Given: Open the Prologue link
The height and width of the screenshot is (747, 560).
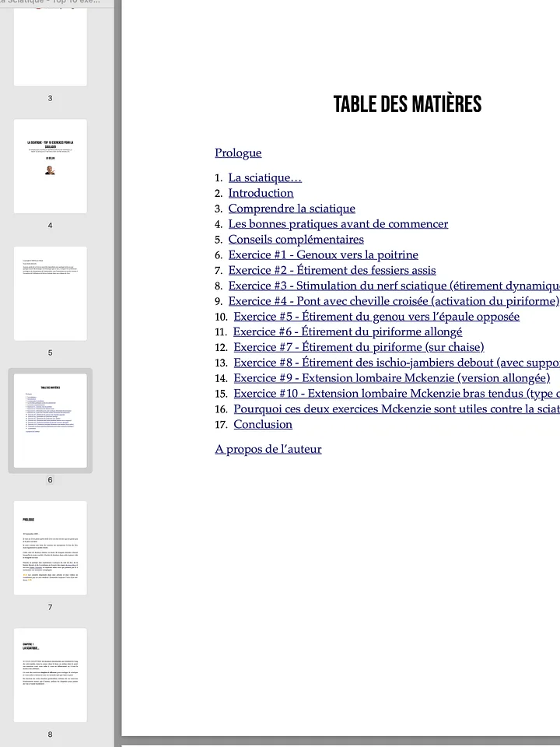Looking at the screenshot, I should pos(238,153).
